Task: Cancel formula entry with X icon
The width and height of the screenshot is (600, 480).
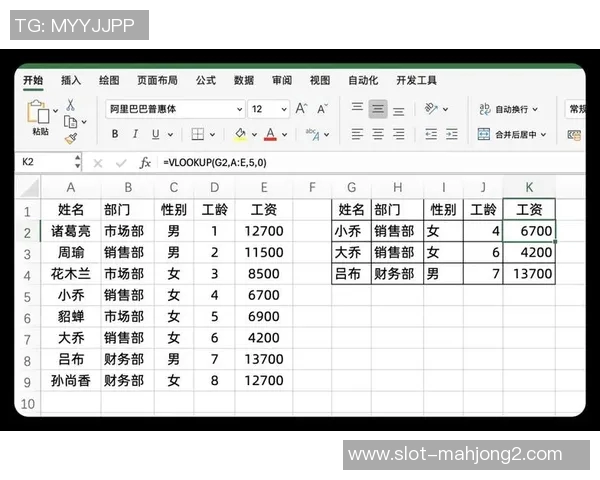Action: tap(98, 163)
